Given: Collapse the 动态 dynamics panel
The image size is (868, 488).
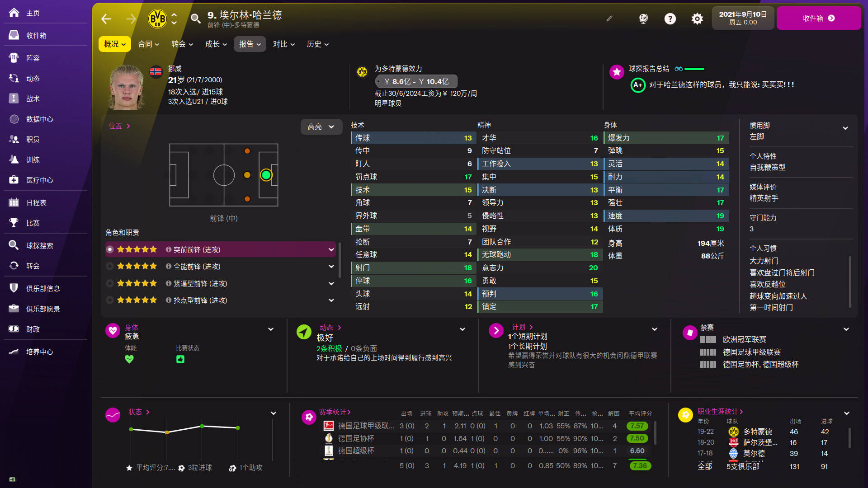Looking at the screenshot, I should pyautogui.click(x=462, y=329).
